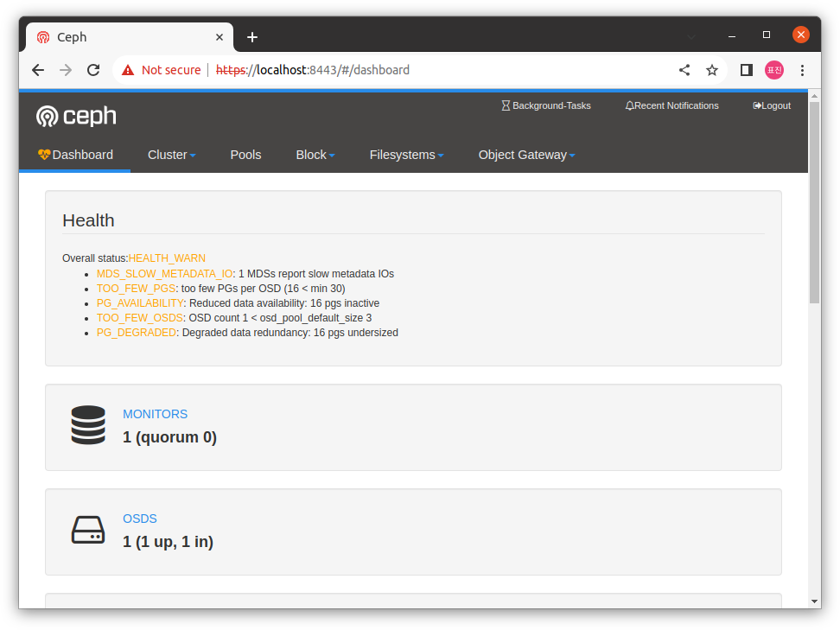This screenshot has height=630, width=840.
Task: Click the TOO_FEW_PGS warning
Action: (136, 289)
